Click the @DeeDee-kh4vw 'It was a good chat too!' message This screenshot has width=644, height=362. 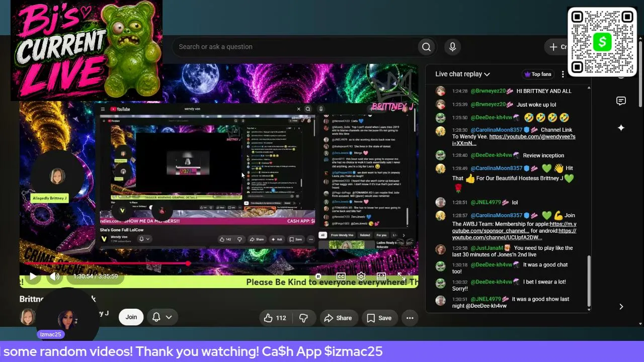[507, 268]
